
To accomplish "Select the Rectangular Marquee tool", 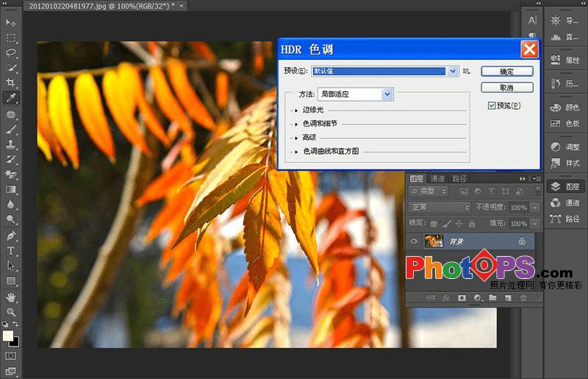I will point(11,38).
